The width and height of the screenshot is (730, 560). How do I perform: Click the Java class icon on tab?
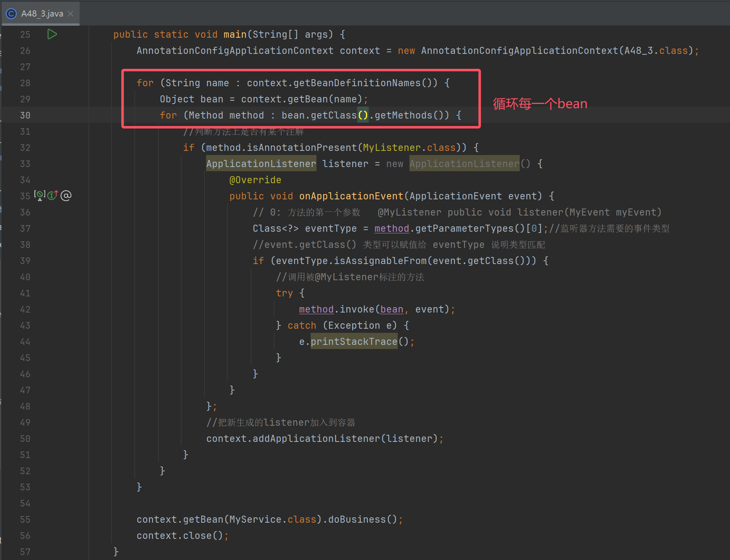[11, 14]
